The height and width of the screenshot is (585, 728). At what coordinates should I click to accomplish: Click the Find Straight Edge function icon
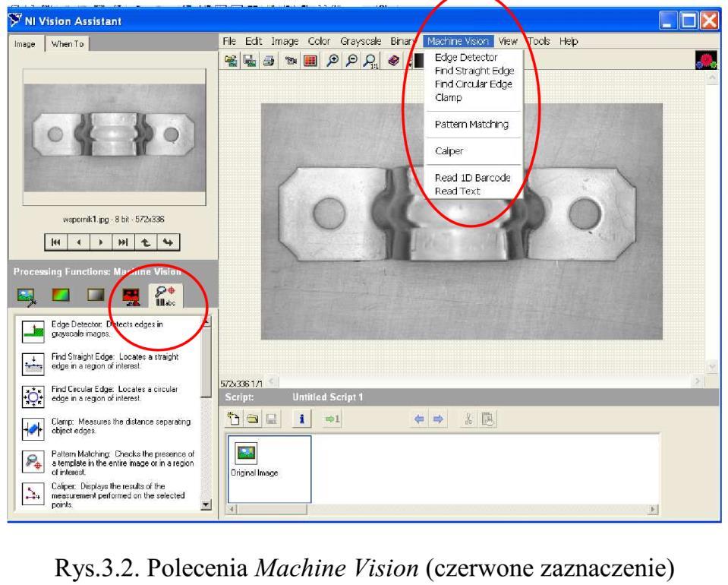coord(33,364)
